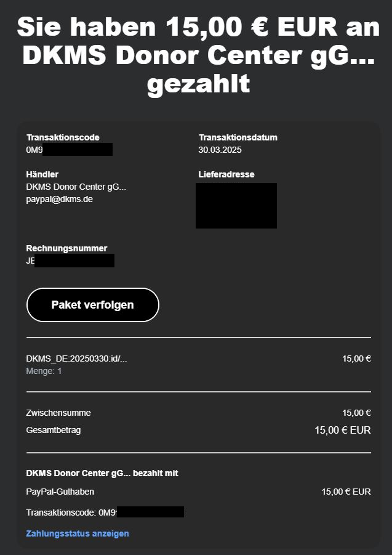This screenshot has width=392, height=555.
Task: Click the Zwischensumme label
Action: [x=58, y=413]
